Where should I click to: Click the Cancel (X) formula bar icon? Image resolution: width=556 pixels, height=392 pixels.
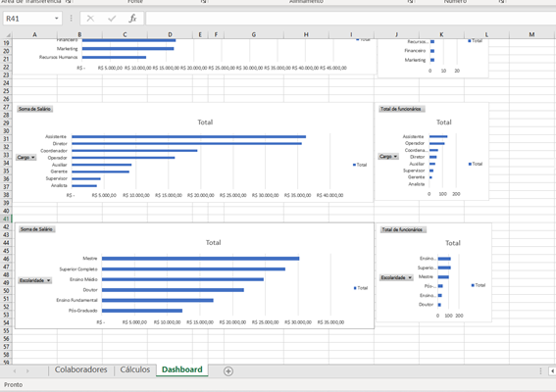90,19
